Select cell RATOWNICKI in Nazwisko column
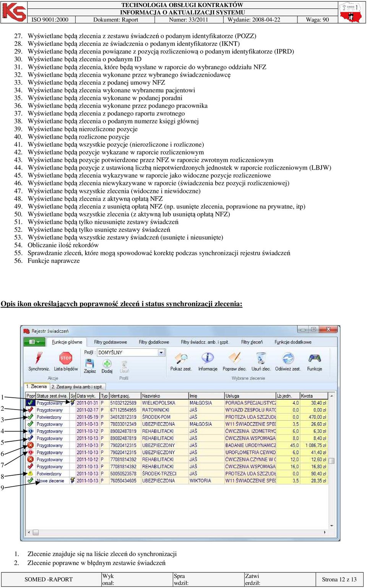This screenshot has height=588, width=367. tap(165, 410)
